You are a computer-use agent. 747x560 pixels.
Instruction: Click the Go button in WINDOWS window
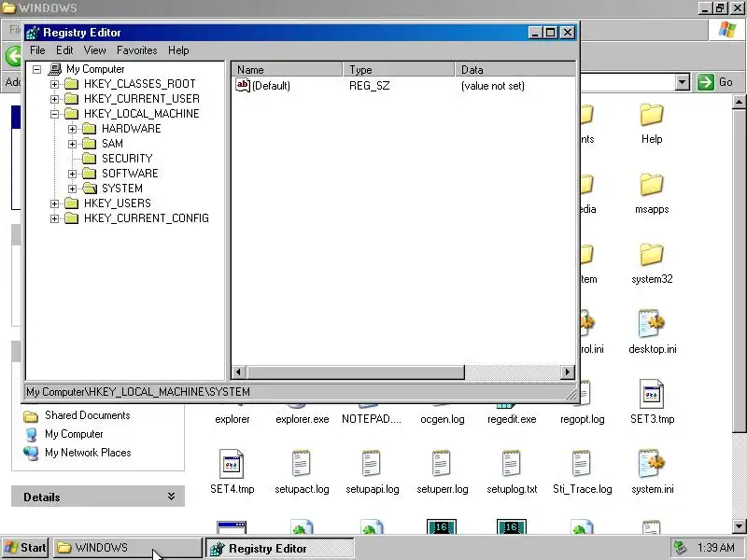(x=715, y=82)
